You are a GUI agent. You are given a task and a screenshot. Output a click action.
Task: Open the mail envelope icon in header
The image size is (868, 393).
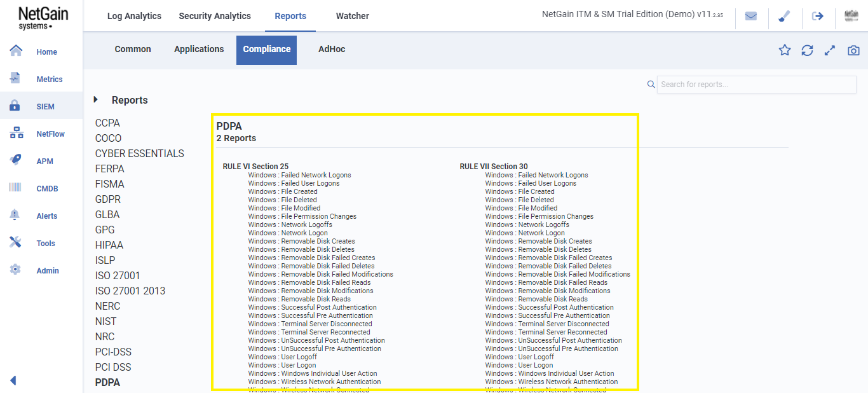(x=751, y=16)
